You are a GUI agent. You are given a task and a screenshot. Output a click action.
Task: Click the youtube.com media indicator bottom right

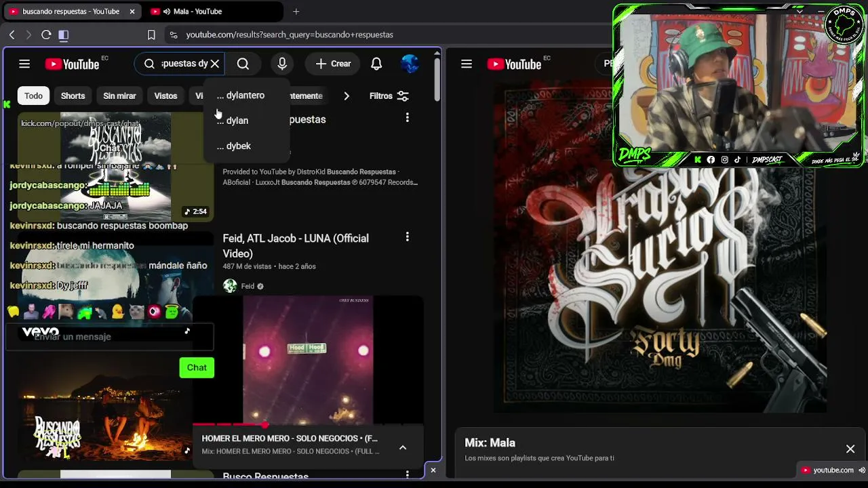(x=833, y=470)
